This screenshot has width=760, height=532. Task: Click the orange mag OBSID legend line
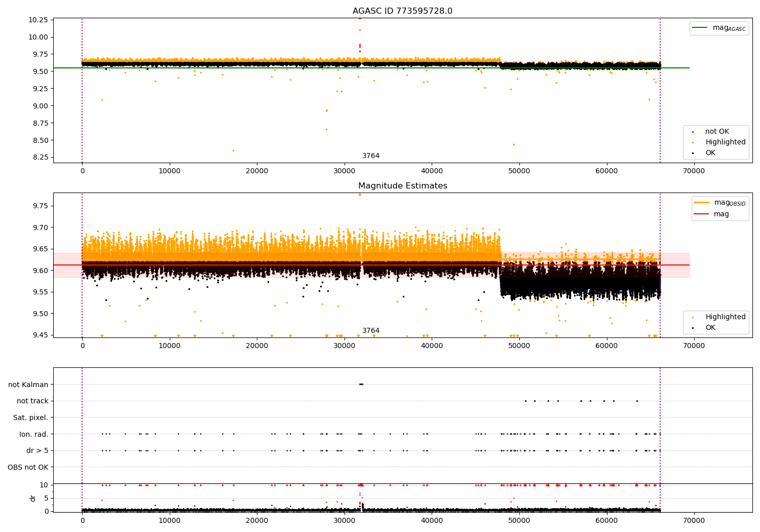pyautogui.click(x=702, y=202)
